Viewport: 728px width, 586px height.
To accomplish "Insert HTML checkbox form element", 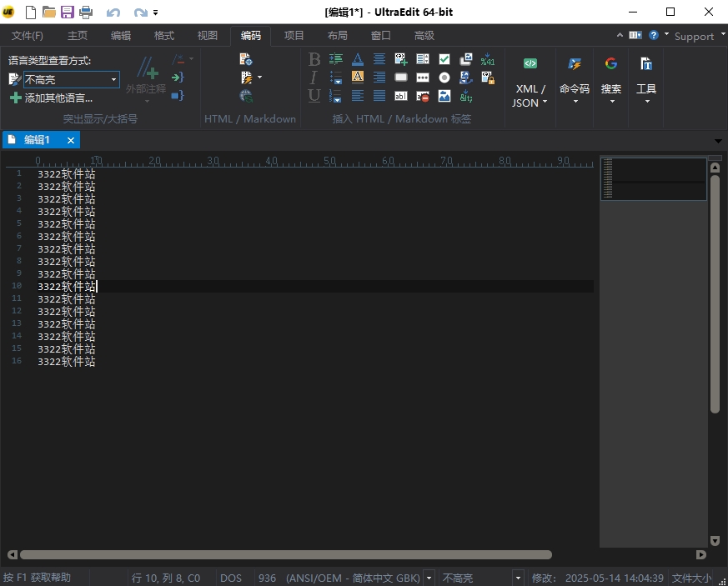I will (444, 59).
